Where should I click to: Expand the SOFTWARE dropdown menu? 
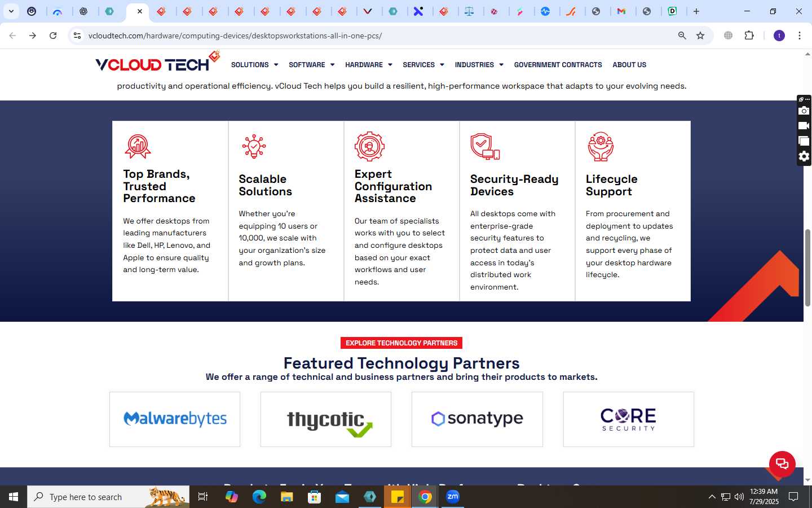pyautogui.click(x=311, y=65)
